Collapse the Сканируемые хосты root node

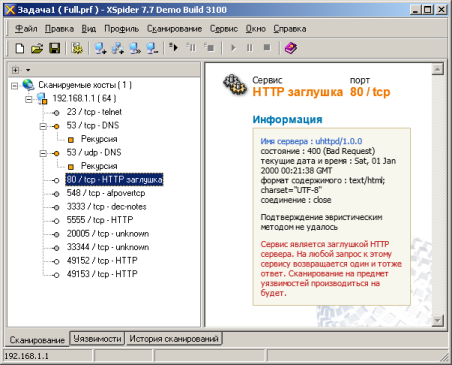(14, 86)
